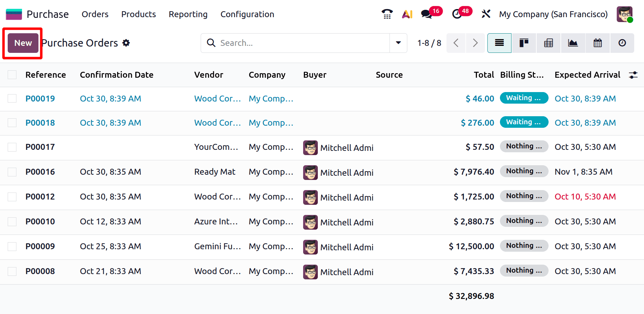Open the Configuration menu

tap(247, 14)
